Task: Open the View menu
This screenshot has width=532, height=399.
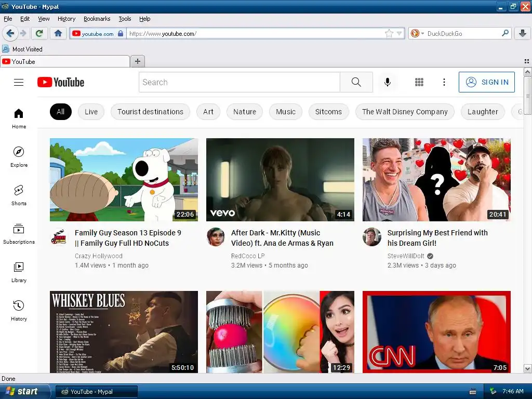Action: pyautogui.click(x=44, y=19)
